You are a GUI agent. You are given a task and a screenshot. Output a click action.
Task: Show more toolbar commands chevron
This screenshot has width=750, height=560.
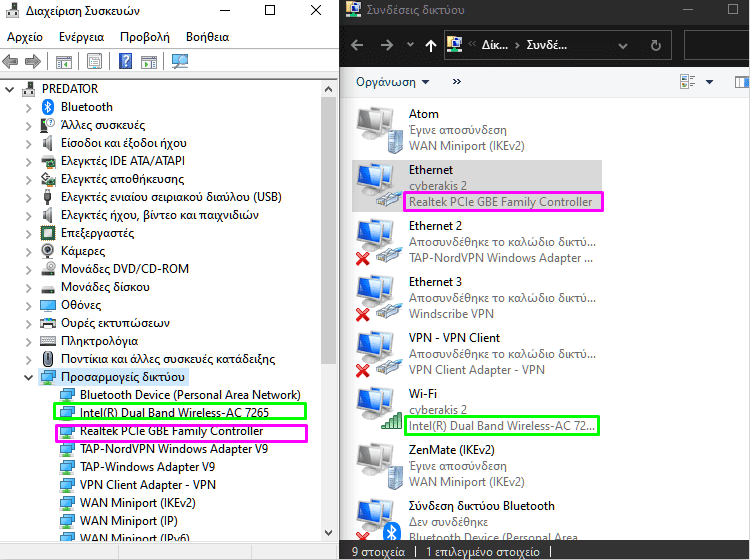coord(457,82)
